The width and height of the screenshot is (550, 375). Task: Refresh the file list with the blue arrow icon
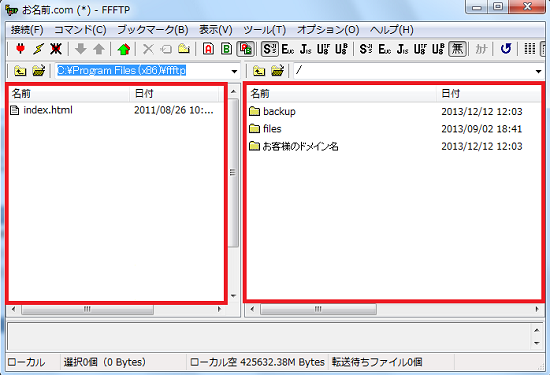coord(506,49)
